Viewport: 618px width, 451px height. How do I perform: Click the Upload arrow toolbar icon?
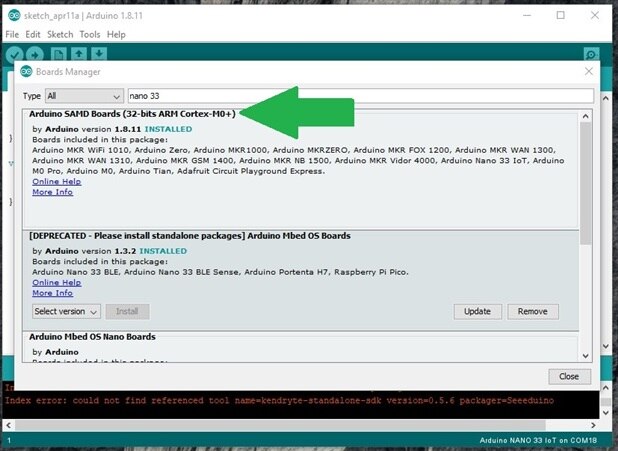pos(35,54)
